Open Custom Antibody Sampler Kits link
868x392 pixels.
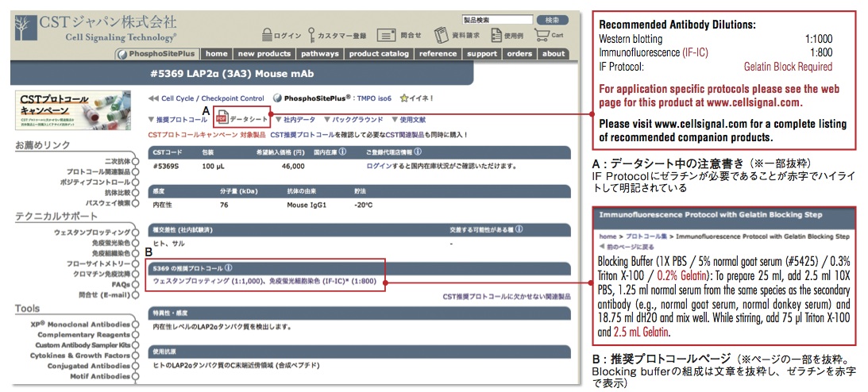click(83, 345)
